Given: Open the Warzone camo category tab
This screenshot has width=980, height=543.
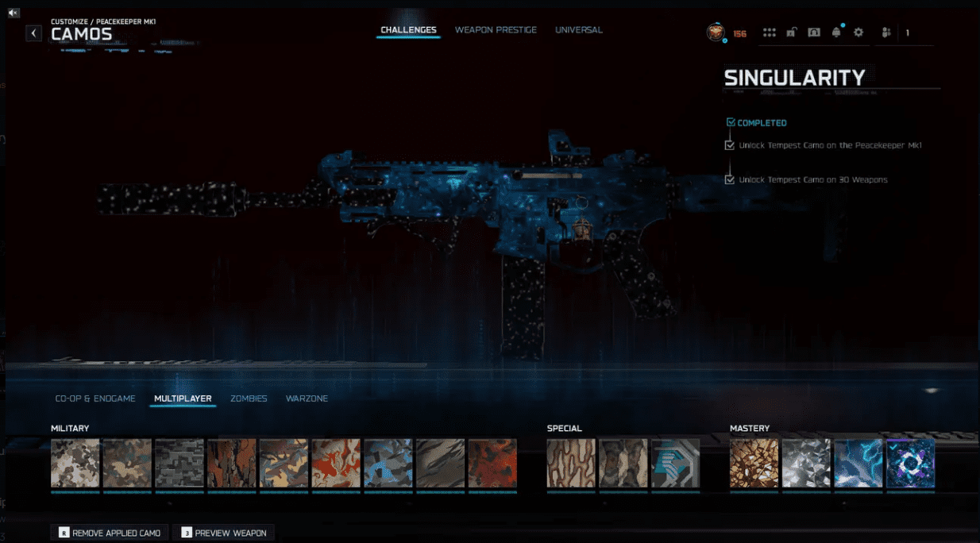Looking at the screenshot, I should 307,399.
